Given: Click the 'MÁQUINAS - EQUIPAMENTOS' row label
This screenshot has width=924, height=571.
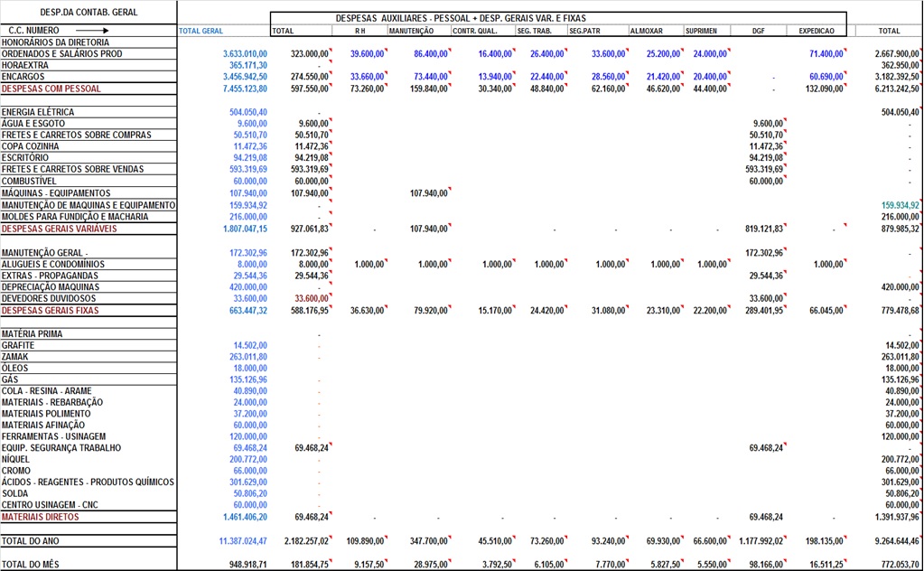Looking at the screenshot, I should pyautogui.click(x=56, y=193).
